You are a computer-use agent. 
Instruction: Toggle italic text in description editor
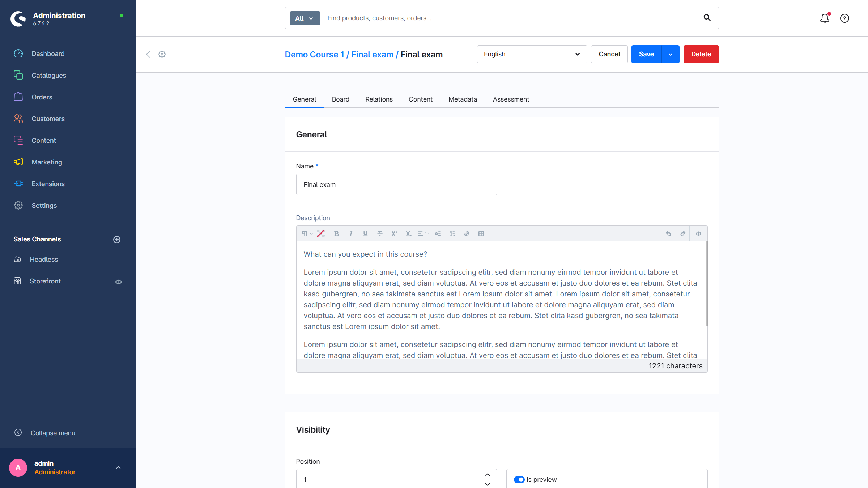coord(351,234)
